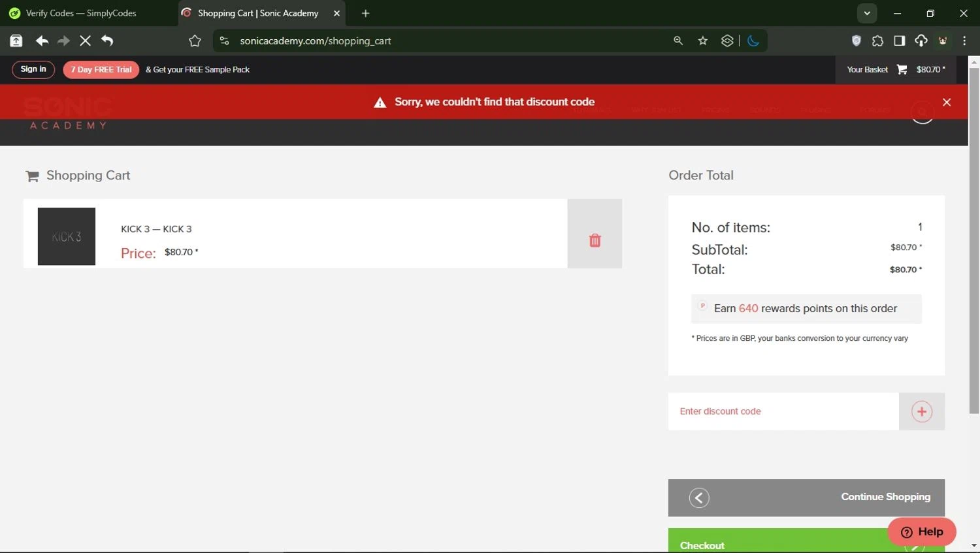Open Your Basket link
980x553 pixels.
click(867, 70)
